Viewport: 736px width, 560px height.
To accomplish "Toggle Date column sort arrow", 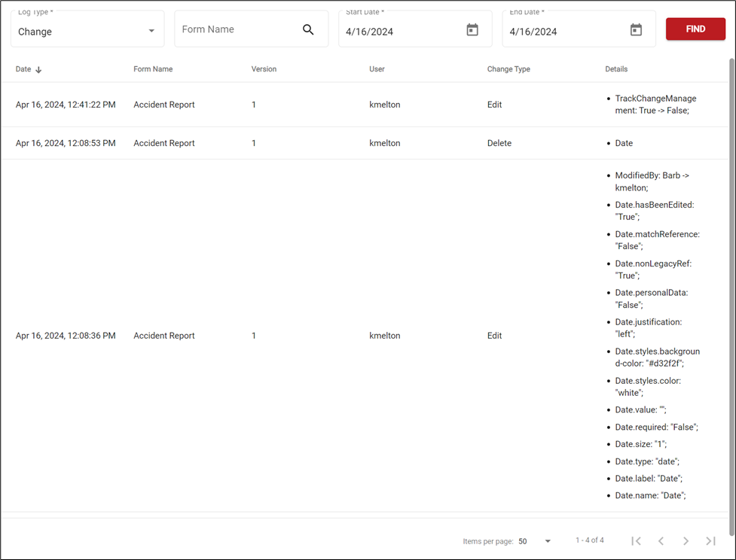I will click(38, 69).
